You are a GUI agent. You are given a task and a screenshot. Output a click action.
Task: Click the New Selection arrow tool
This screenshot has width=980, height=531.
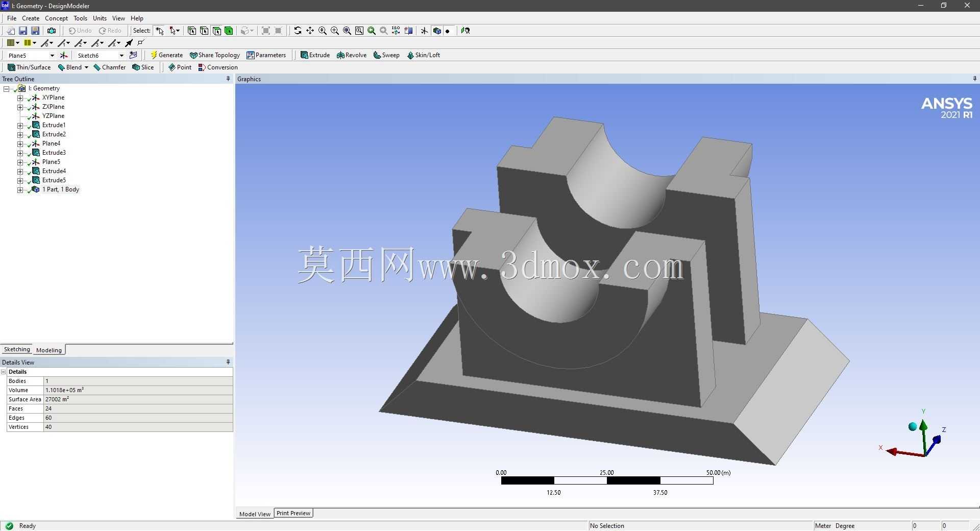(x=160, y=31)
